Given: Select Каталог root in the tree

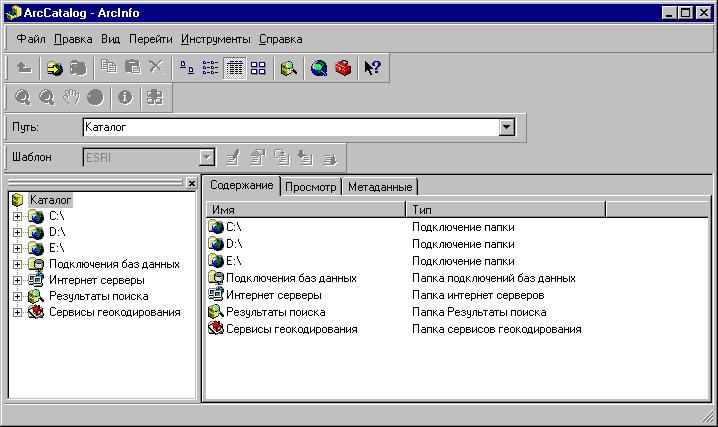Looking at the screenshot, I should [x=50, y=200].
